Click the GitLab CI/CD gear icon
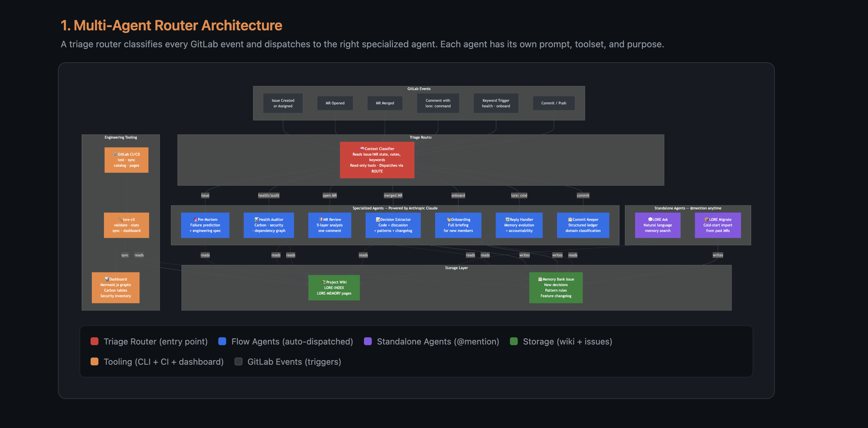Image resolution: width=868 pixels, height=428 pixels. (115, 155)
